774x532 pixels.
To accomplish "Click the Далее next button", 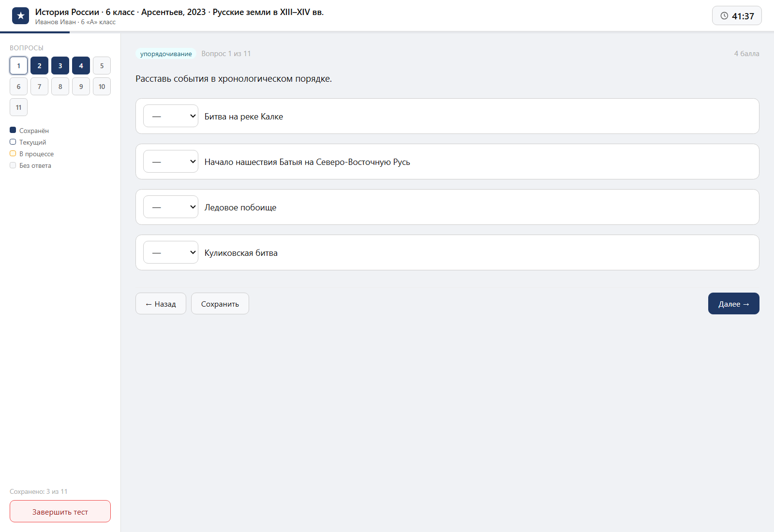I will (x=733, y=304).
